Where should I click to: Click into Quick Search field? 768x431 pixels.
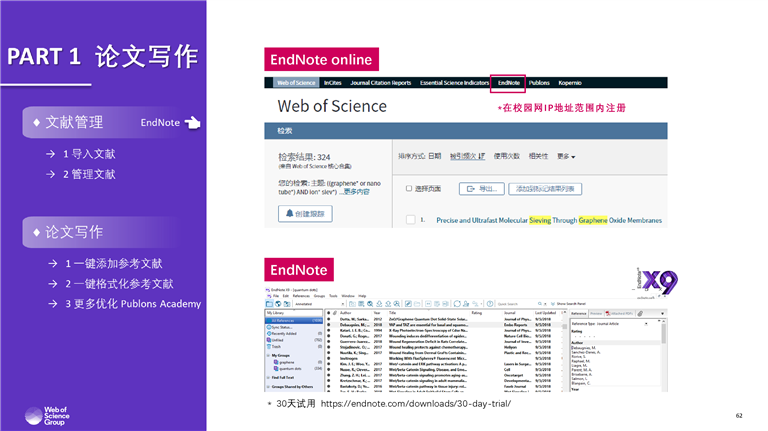[x=517, y=304]
